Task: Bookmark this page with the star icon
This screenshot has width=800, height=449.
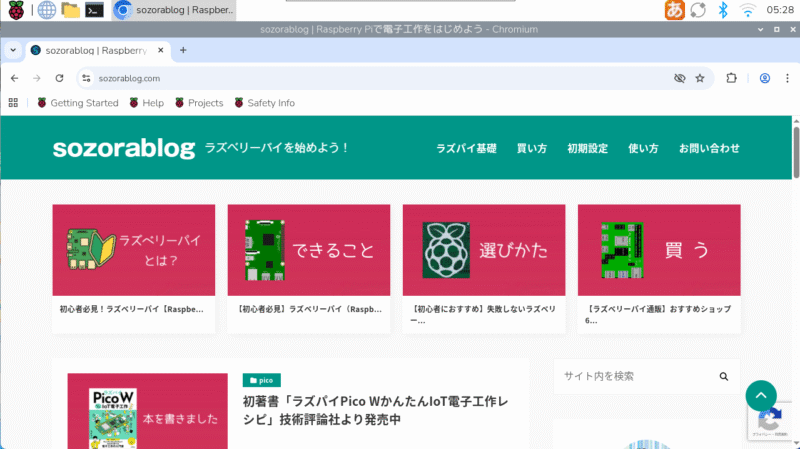Action: 700,78
